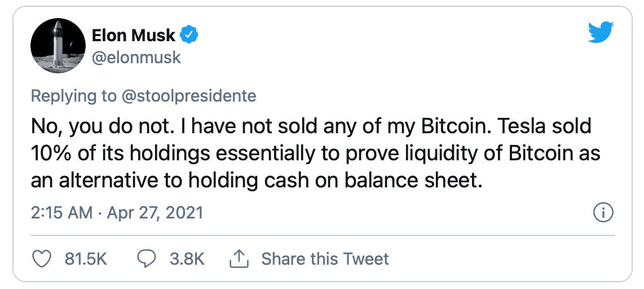The height and width of the screenshot is (289, 644).
Task: Click the phrase "balance sheet" in tweet
Action: (412, 179)
